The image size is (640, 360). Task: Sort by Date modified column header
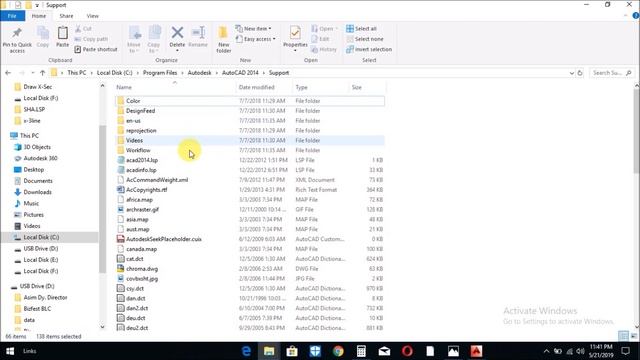264,87
